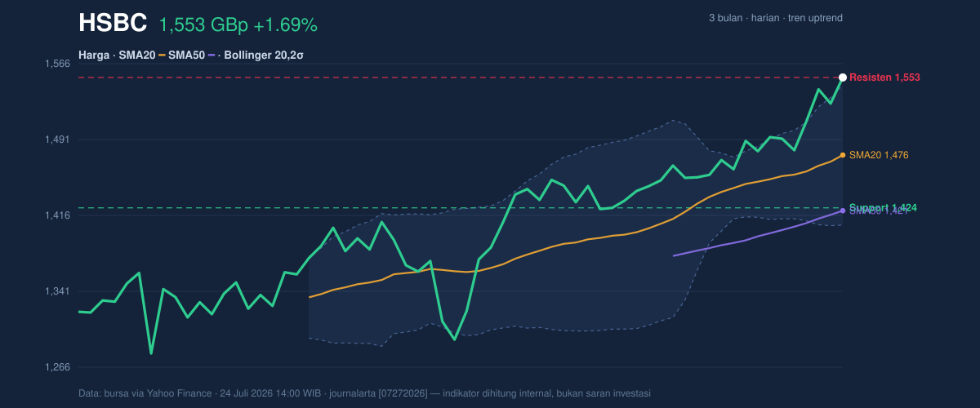Click the purple SMA50 endpoint dot

click(843, 211)
